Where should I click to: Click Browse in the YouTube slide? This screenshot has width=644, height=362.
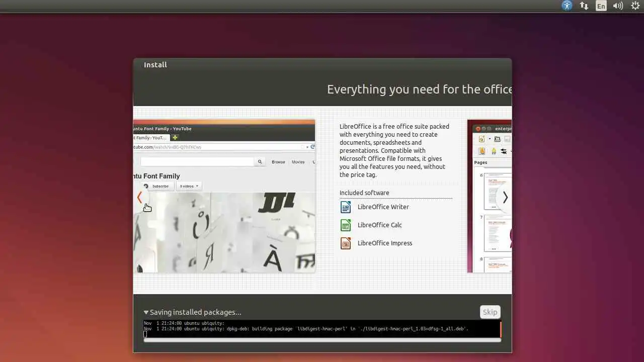point(278,162)
